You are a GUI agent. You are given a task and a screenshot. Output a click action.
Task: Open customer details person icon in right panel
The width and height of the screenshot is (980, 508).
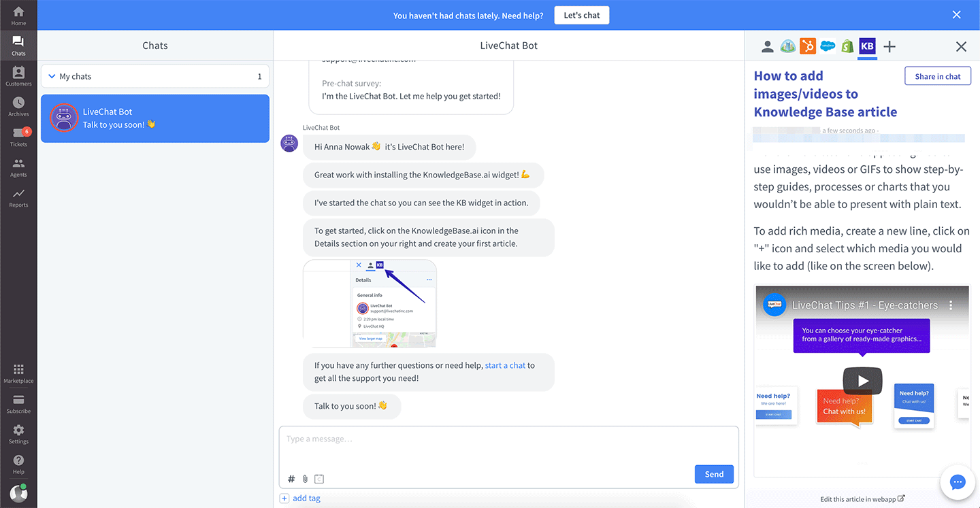[768, 46]
